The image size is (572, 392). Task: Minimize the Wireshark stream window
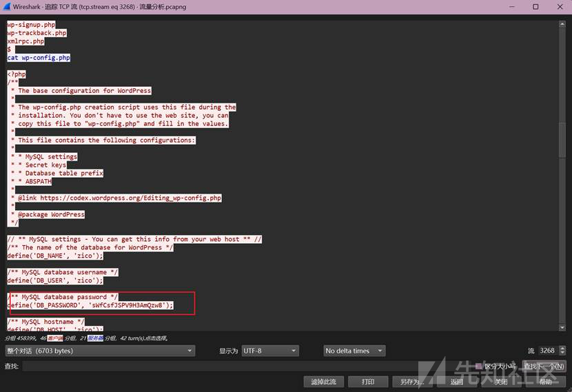click(x=512, y=7)
